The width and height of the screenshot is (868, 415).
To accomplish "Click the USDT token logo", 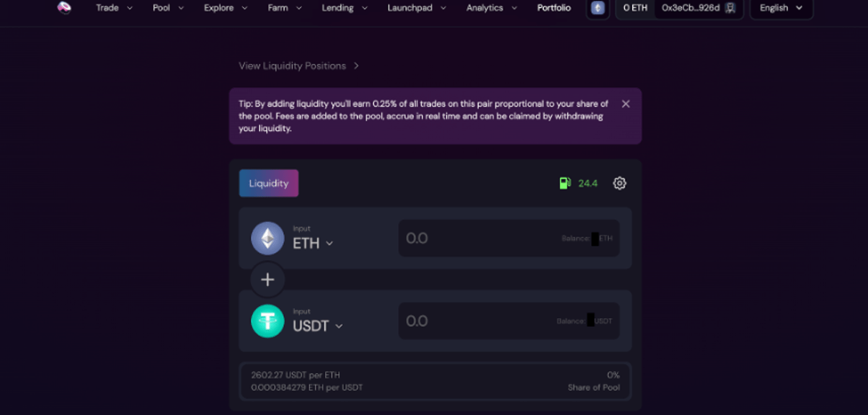I will pos(267,321).
